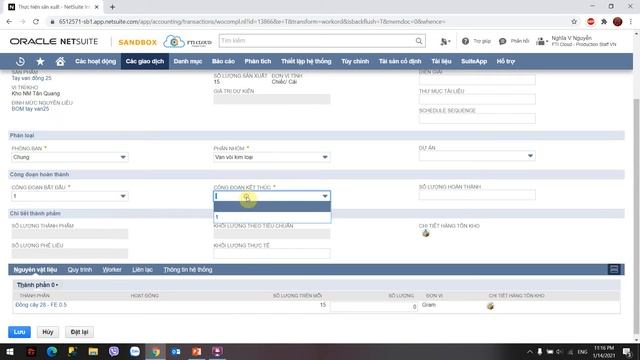The image size is (640, 360).
Task: Open the Windows Start menu
Action: [x=10, y=351]
